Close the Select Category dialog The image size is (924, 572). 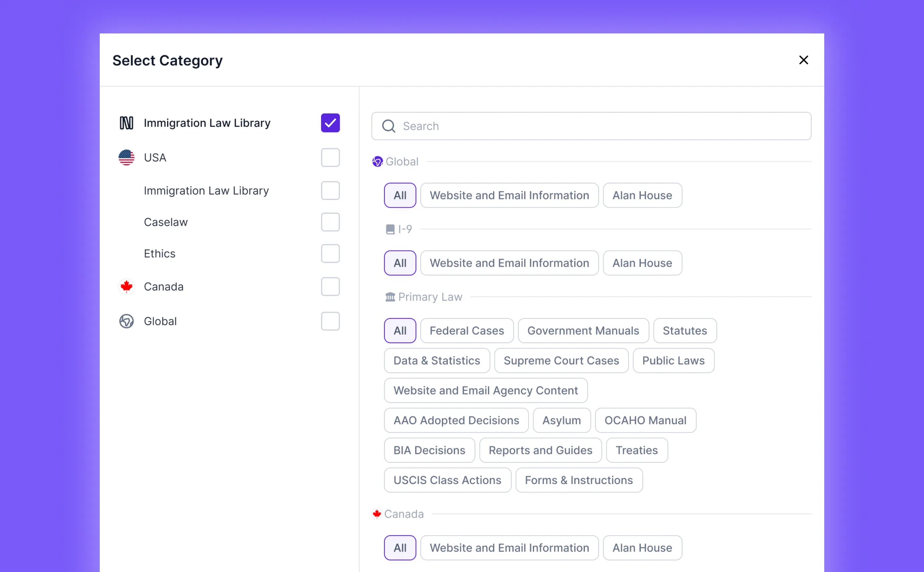(x=803, y=60)
